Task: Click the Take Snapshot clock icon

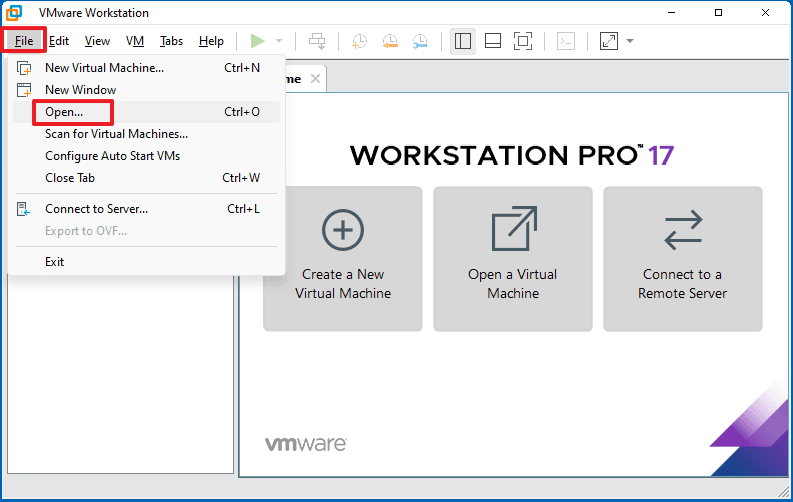Action: pos(359,41)
